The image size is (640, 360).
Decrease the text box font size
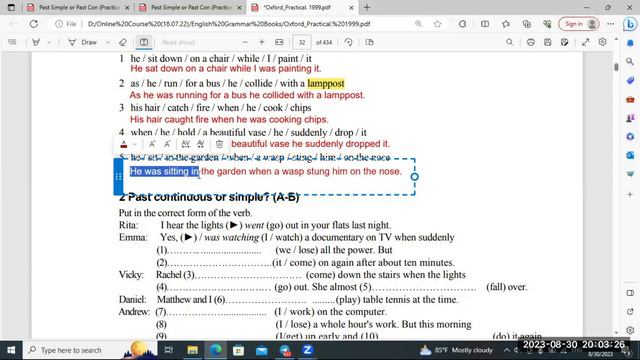coord(167,144)
